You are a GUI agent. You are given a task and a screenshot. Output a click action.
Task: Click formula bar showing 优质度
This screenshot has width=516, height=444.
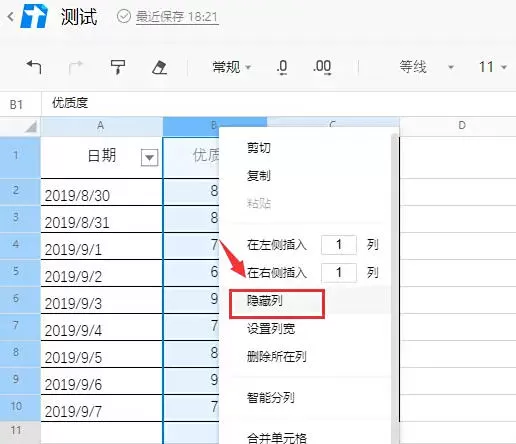[x=279, y=103]
